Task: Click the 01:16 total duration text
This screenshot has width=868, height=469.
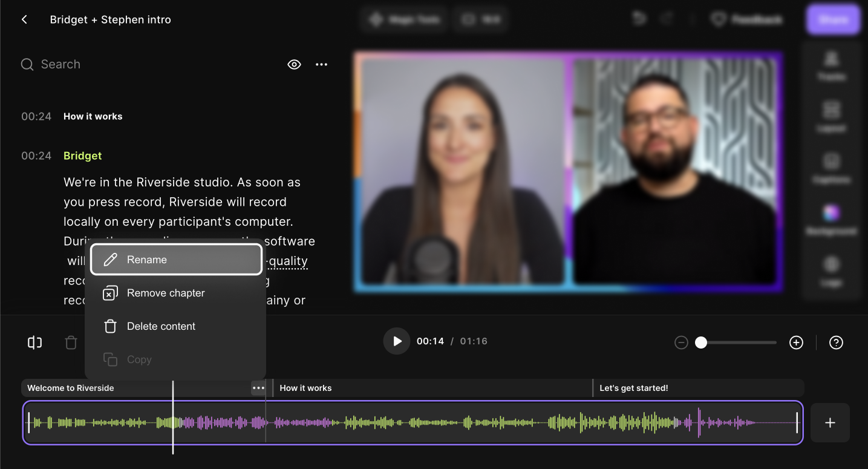Action: 474,341
